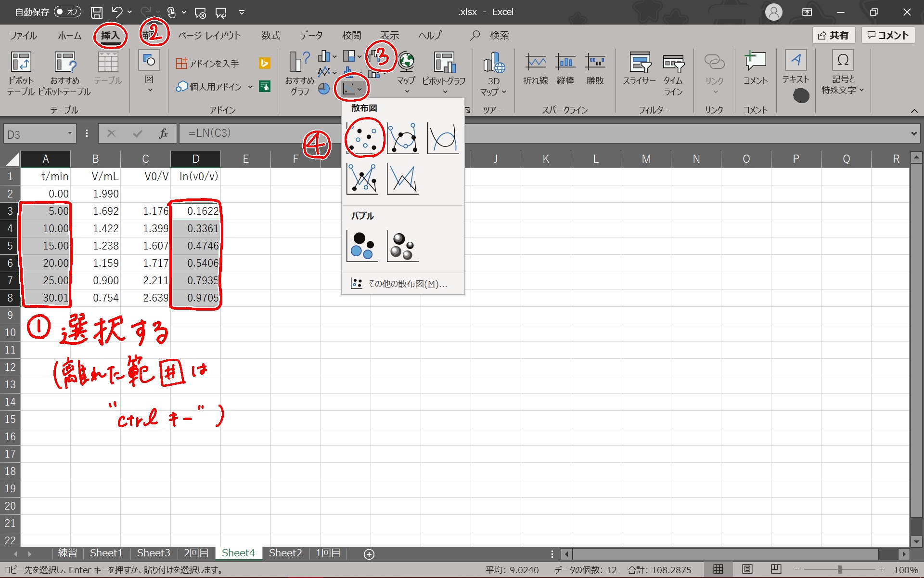Viewport: 924px width, 578px height.
Task: Expand the formula bar
Action: [x=913, y=134]
